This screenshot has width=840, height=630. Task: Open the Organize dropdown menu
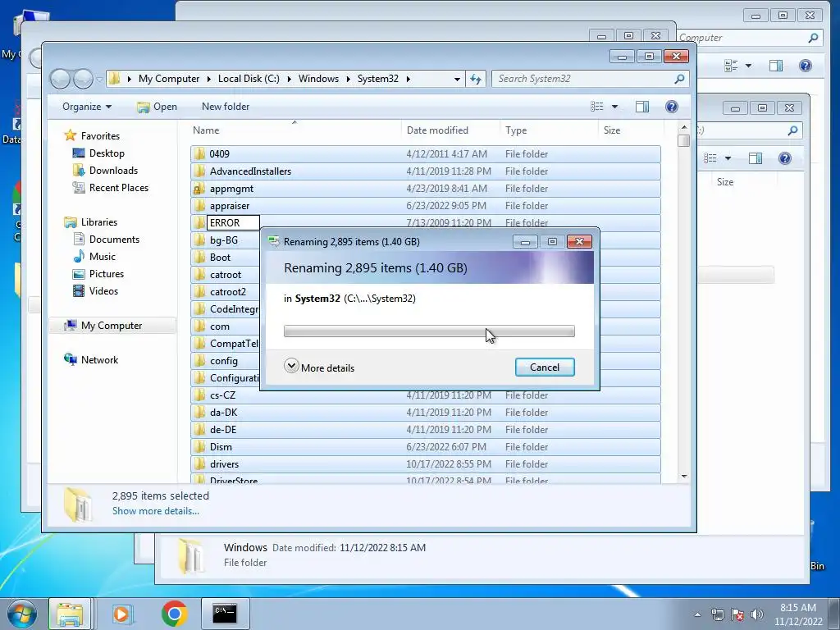87,107
